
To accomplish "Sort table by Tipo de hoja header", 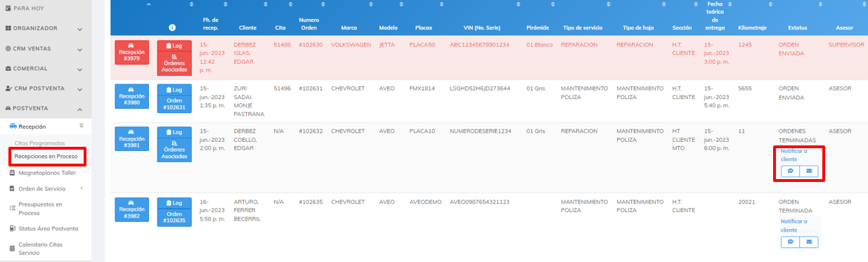I will pos(638,27).
